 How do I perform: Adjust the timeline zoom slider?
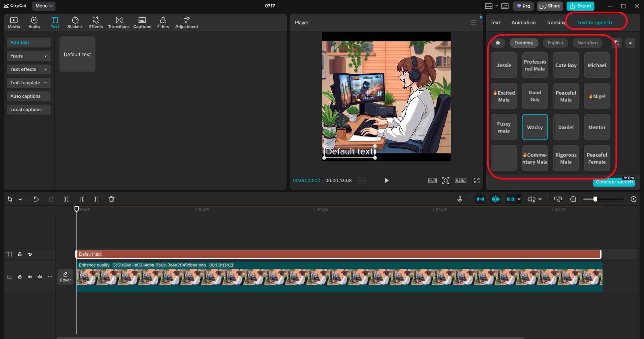click(x=595, y=199)
